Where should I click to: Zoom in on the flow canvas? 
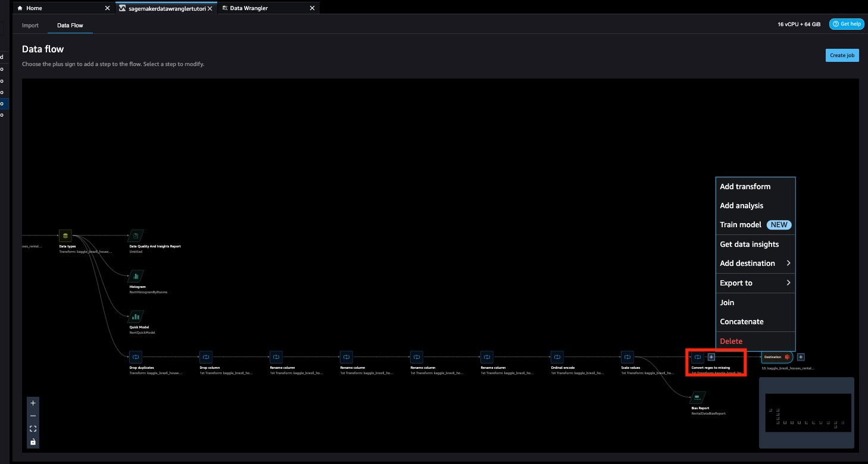click(x=33, y=403)
